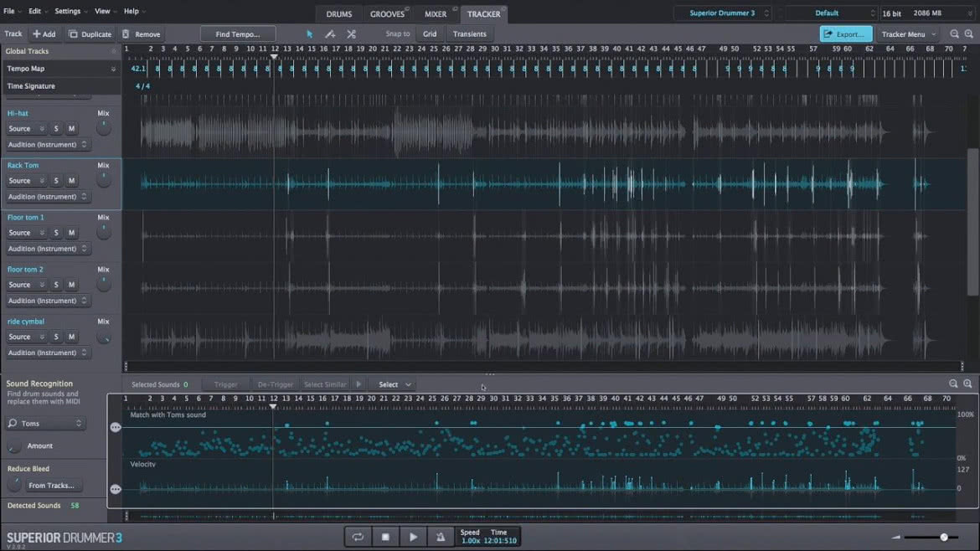Viewport: 980px width, 551px height.
Task: Toggle loop playback
Action: point(358,537)
